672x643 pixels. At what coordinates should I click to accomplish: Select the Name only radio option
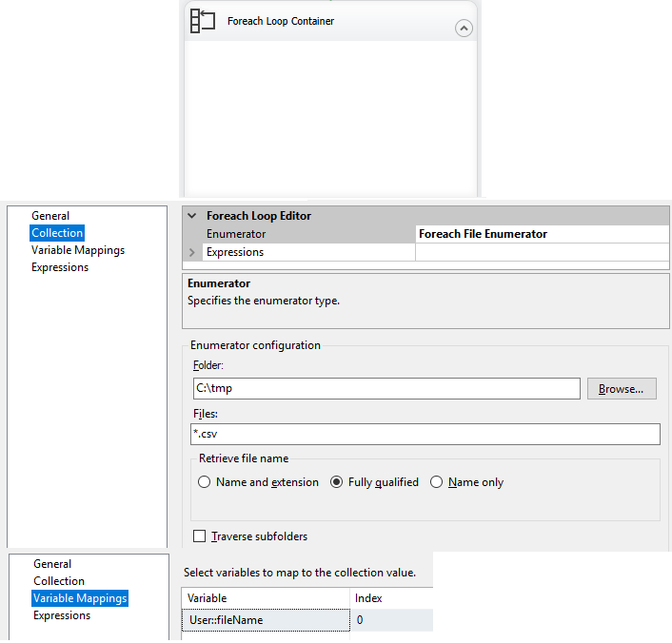click(437, 482)
